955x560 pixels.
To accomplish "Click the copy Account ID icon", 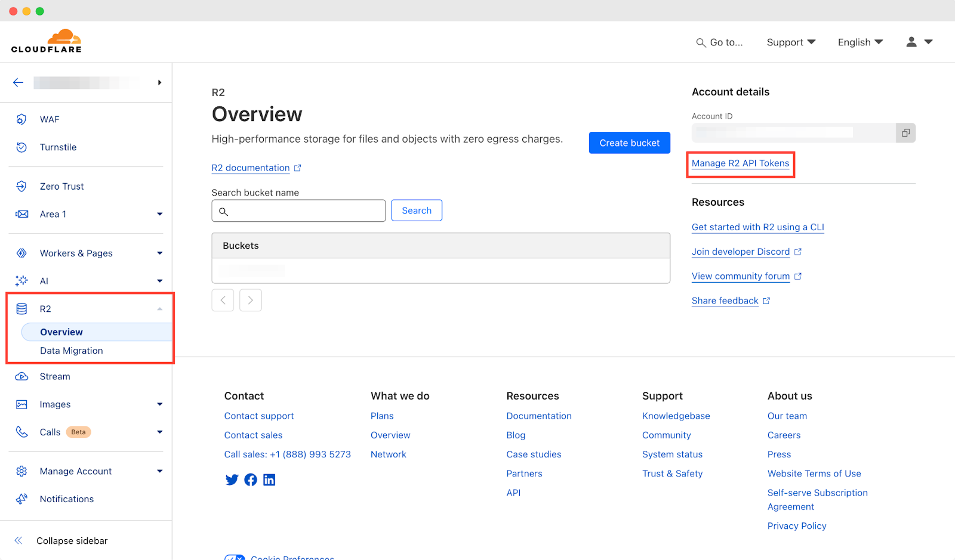I will pyautogui.click(x=905, y=133).
